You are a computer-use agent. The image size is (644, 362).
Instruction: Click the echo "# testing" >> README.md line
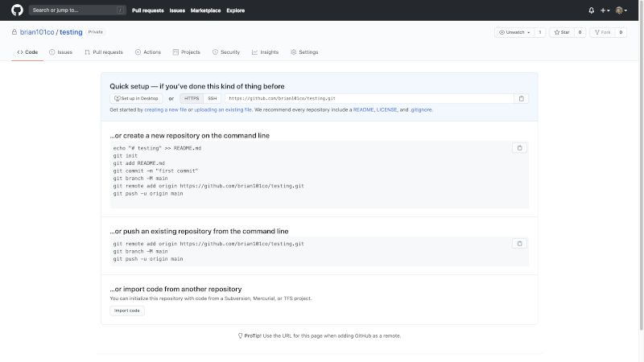(x=157, y=148)
